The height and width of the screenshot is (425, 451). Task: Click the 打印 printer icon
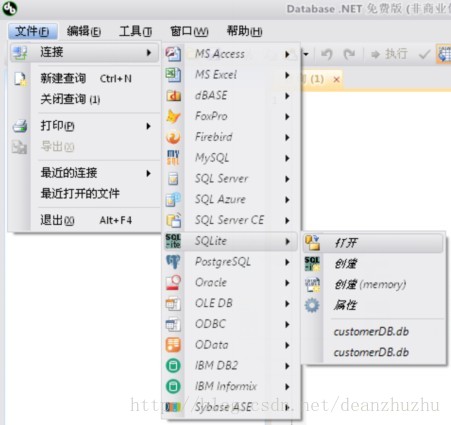20,126
